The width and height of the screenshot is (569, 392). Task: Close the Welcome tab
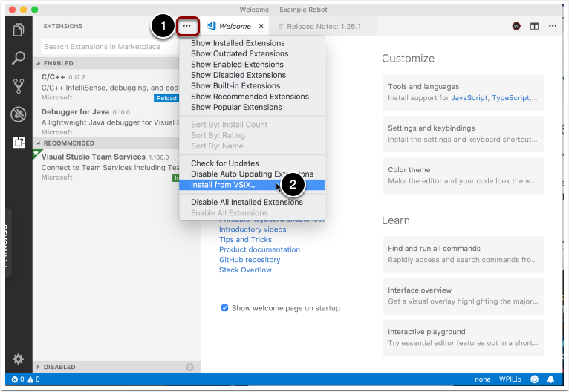coord(261,26)
